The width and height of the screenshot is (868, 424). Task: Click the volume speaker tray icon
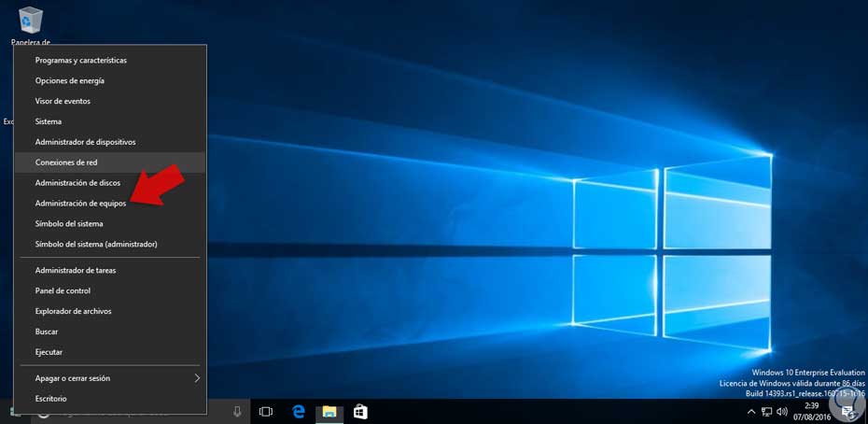(781, 412)
